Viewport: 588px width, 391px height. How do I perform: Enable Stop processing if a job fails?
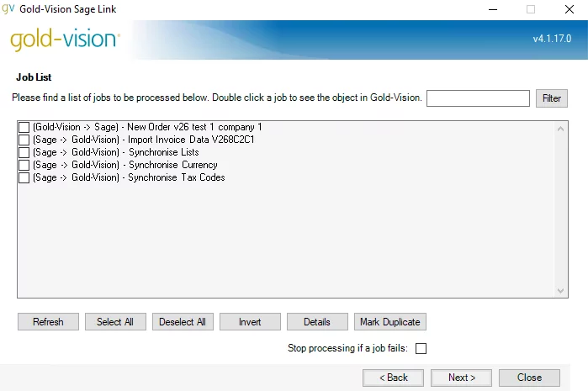point(421,348)
